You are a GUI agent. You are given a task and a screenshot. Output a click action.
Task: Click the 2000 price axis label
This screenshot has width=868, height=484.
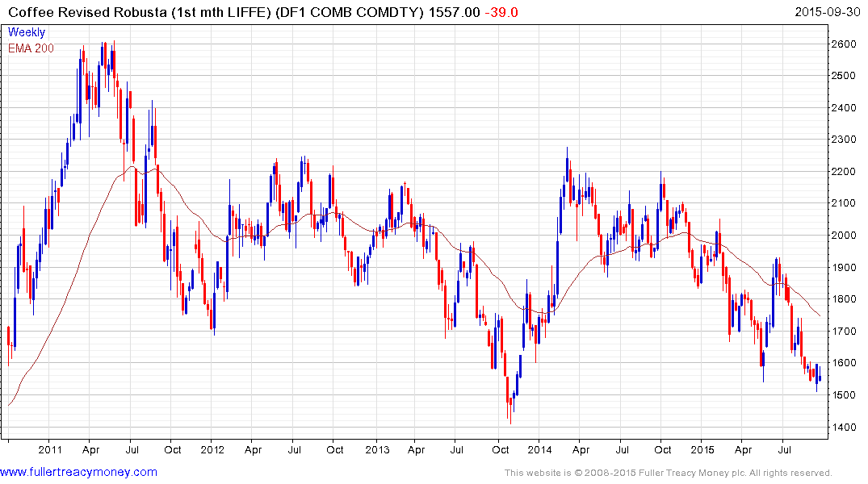845,235
